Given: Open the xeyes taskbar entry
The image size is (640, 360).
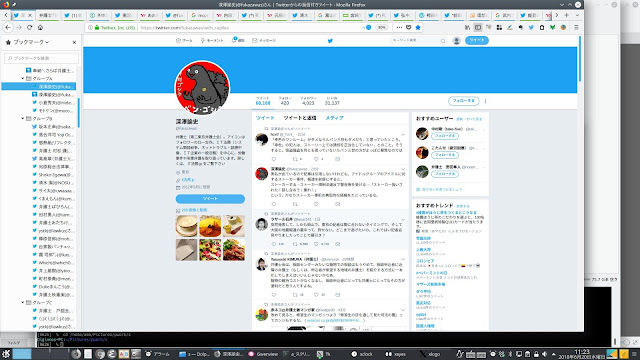Looking at the screenshot, I should tap(396, 354).
